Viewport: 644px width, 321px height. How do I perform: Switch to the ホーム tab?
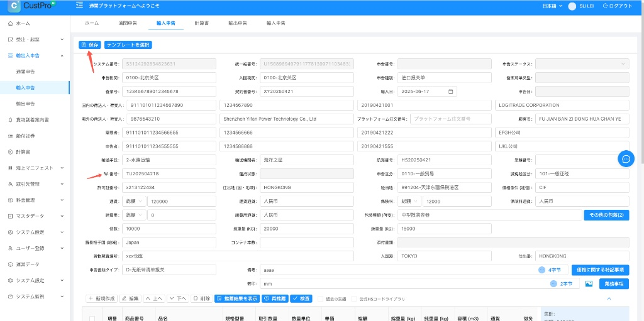click(92, 23)
